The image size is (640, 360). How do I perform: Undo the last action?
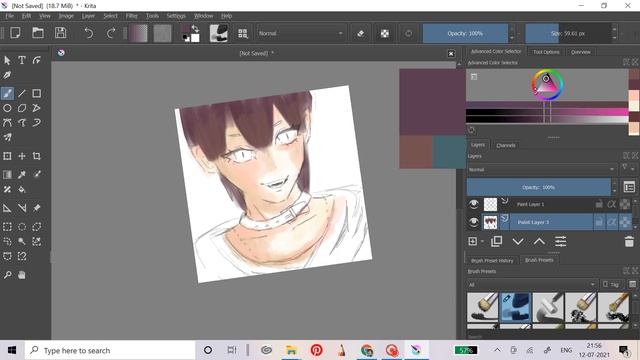tap(88, 33)
